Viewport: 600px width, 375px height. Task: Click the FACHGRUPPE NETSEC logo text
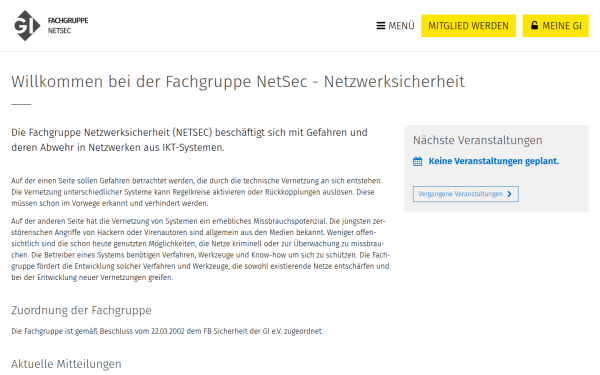68,26
